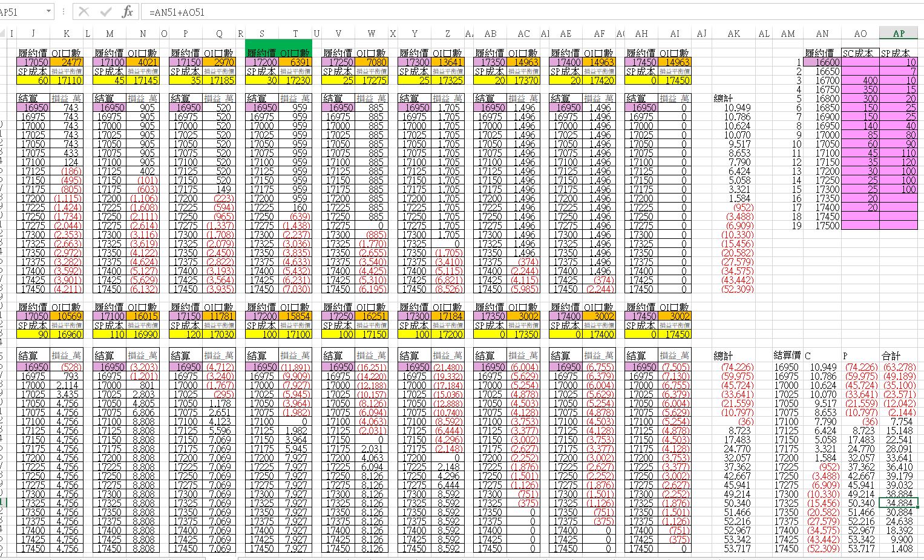
Task: Select column header AO
Action: [x=860, y=34]
